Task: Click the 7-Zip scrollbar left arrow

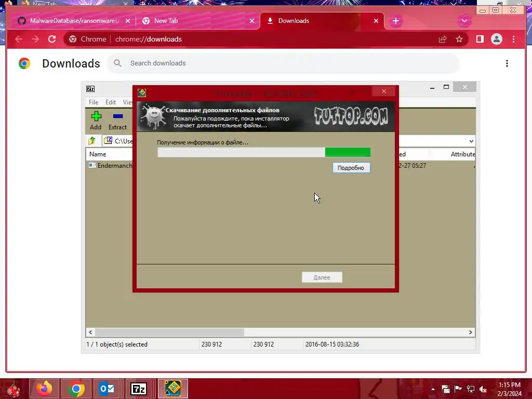Action: (x=90, y=332)
